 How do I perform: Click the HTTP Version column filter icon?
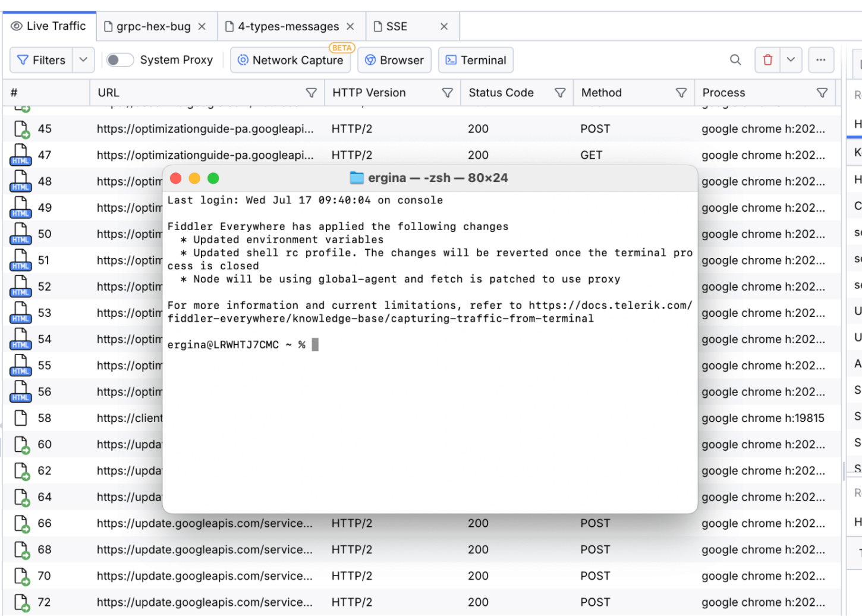coord(447,93)
